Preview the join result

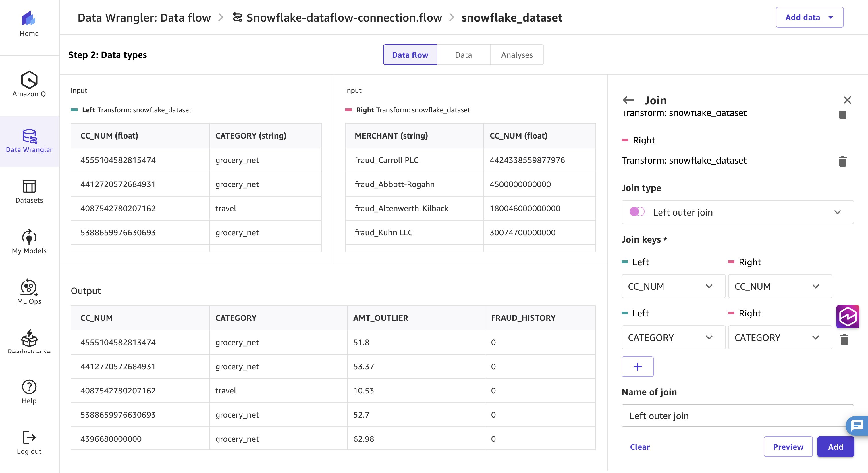coord(788,447)
